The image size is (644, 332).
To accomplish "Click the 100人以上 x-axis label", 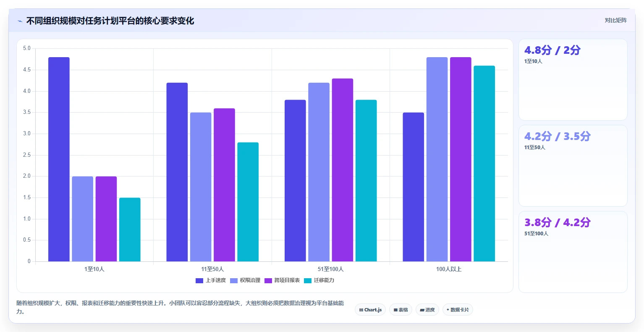I will click(x=449, y=269).
